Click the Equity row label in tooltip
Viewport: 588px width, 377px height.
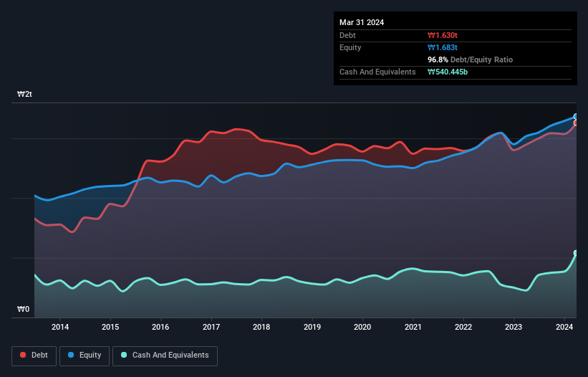click(x=350, y=47)
